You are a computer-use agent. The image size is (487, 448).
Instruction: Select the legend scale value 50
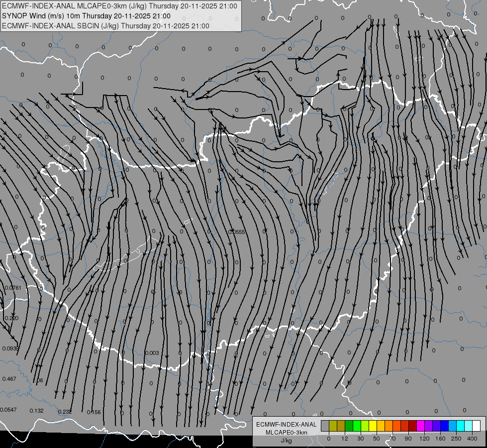377,439
